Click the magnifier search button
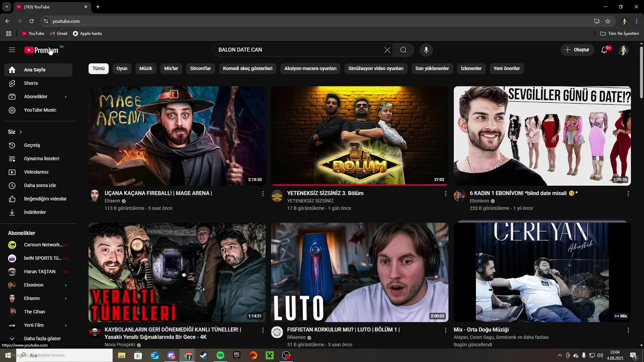The width and height of the screenshot is (644, 362). (x=404, y=50)
